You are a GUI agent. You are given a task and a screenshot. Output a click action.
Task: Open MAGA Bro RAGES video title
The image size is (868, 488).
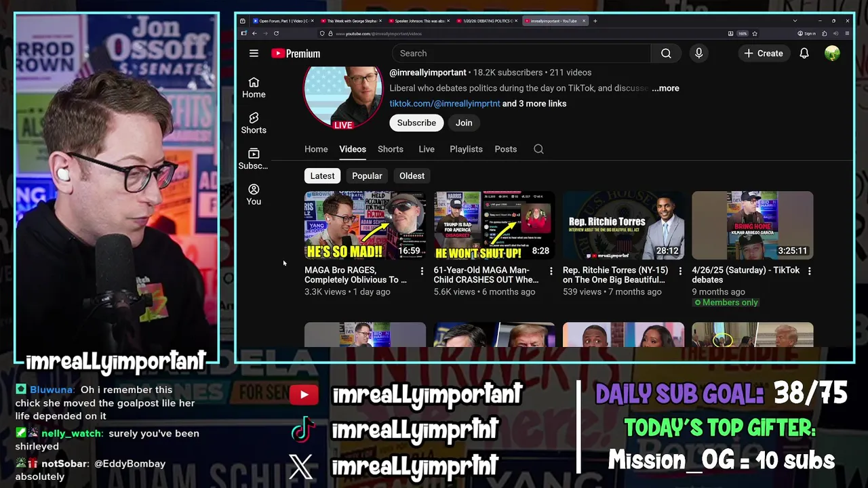356,275
